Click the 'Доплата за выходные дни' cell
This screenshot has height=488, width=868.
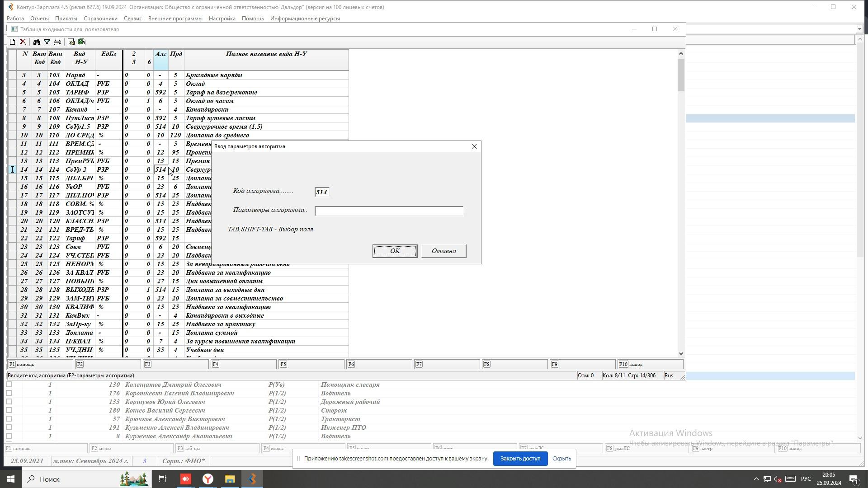(x=266, y=290)
